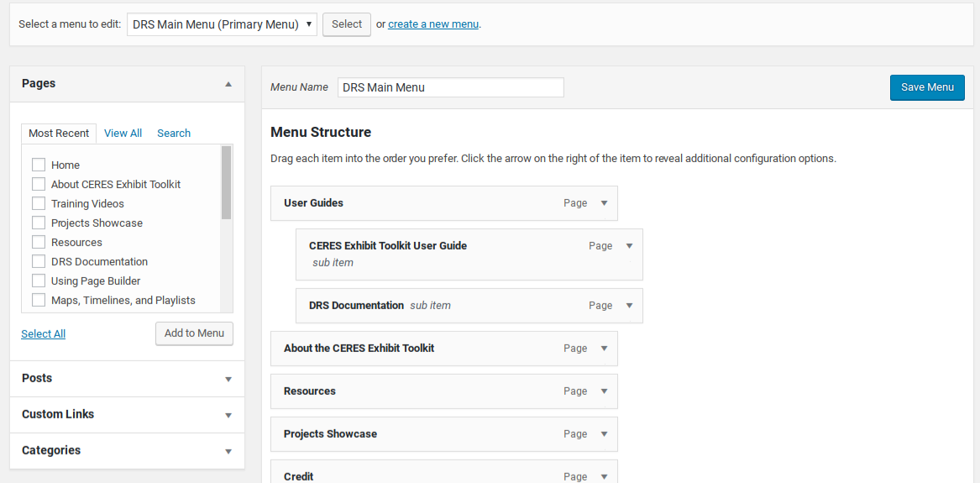
Task: Select the Using Page Builder checkbox
Action: [x=39, y=281]
